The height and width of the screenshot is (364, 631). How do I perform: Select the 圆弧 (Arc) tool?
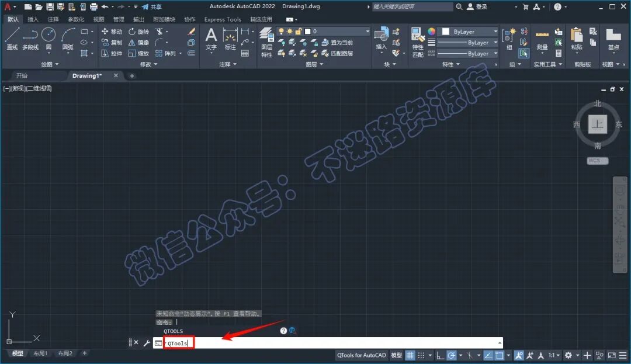[68, 39]
